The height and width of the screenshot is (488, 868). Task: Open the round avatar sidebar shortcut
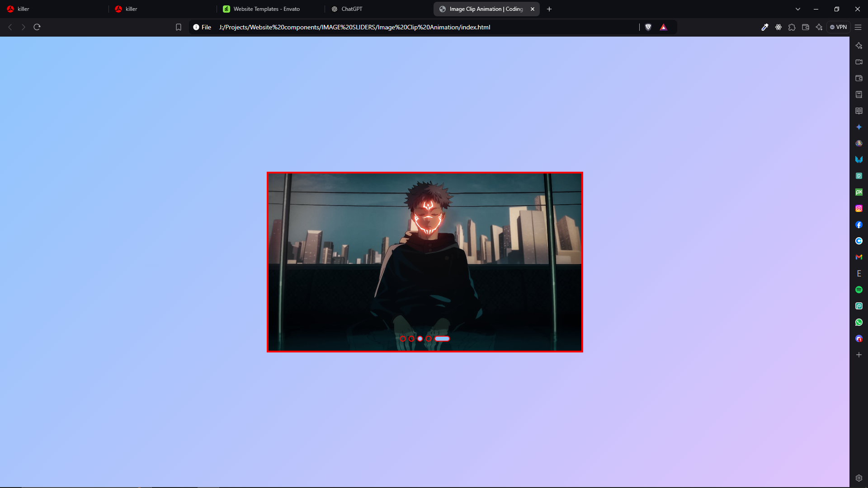coord(859,143)
